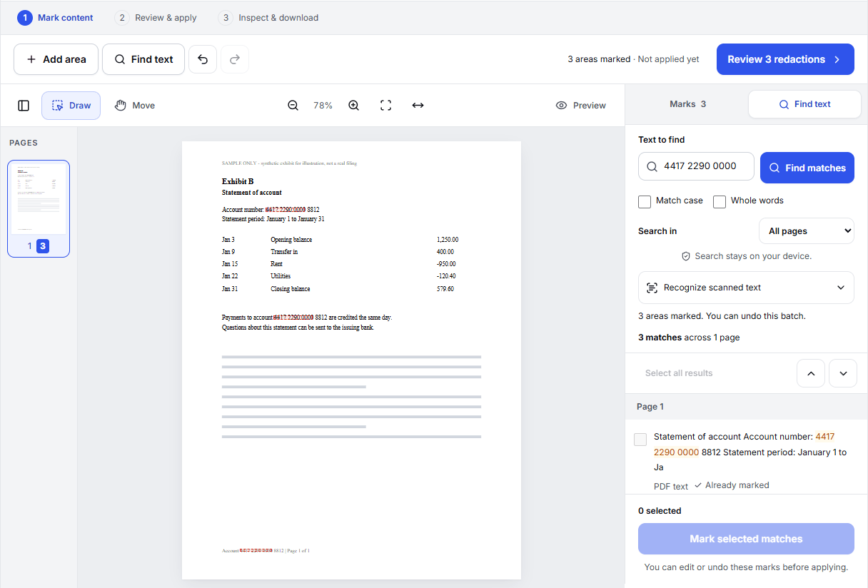Screen dimensions: 868x588
Task: Go to previous match result
Action: click(x=811, y=373)
